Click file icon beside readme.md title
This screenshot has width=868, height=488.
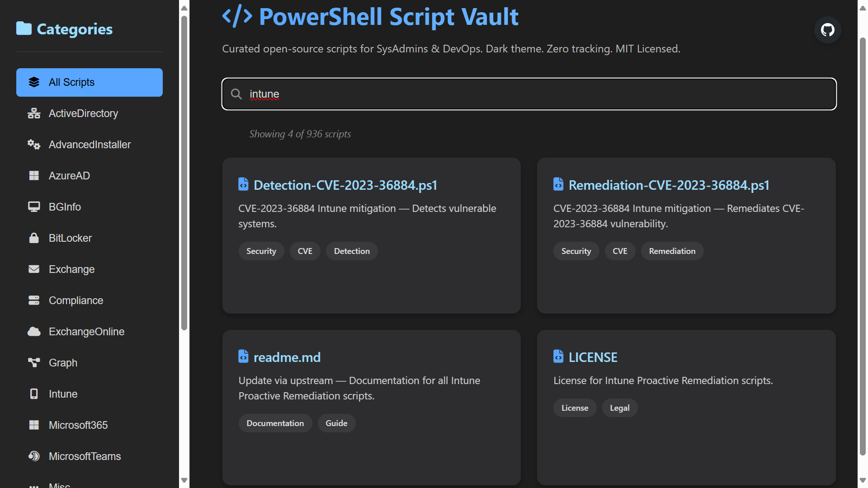(x=243, y=357)
